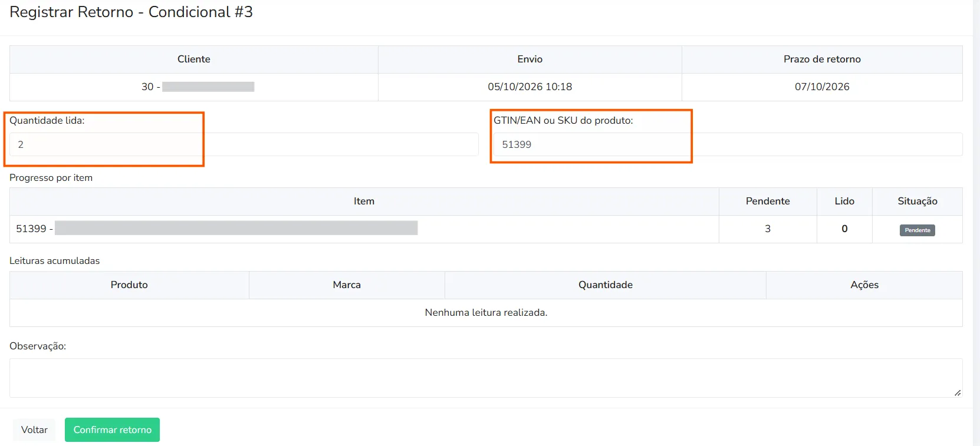This screenshot has width=980, height=446.
Task: Click the Prazo de retorno header
Action: (x=822, y=59)
